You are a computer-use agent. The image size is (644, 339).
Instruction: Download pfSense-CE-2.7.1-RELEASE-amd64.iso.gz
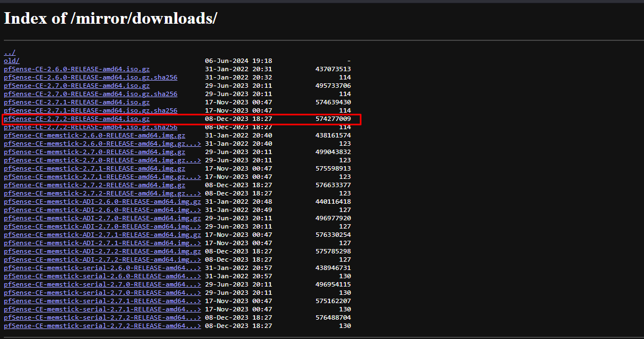[x=77, y=102]
